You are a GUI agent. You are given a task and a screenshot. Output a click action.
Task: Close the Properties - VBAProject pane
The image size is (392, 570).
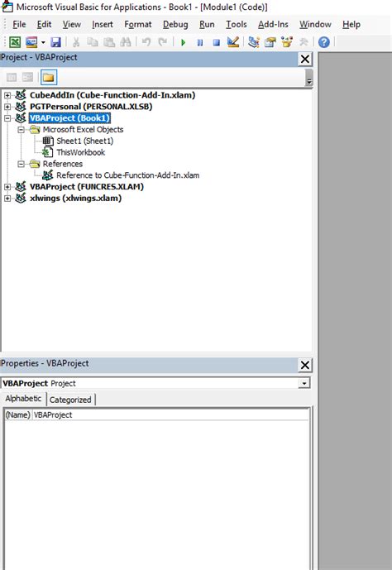pyautogui.click(x=305, y=365)
